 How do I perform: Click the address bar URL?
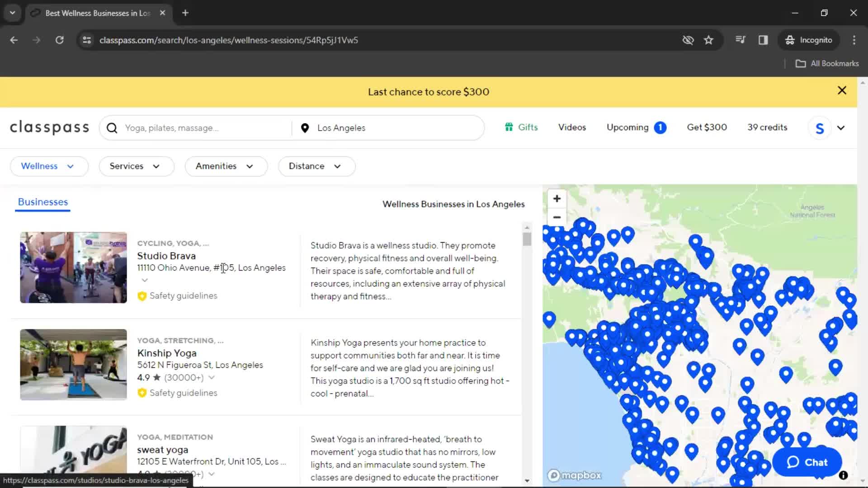[x=229, y=40]
